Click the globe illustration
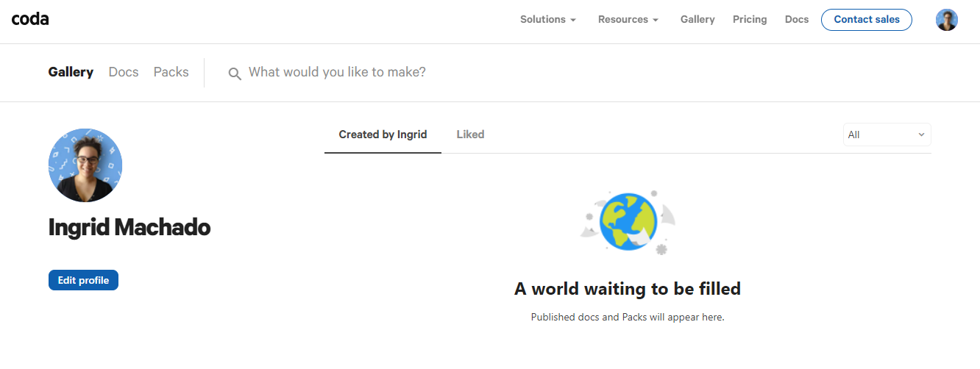The image size is (980, 369). (x=627, y=222)
